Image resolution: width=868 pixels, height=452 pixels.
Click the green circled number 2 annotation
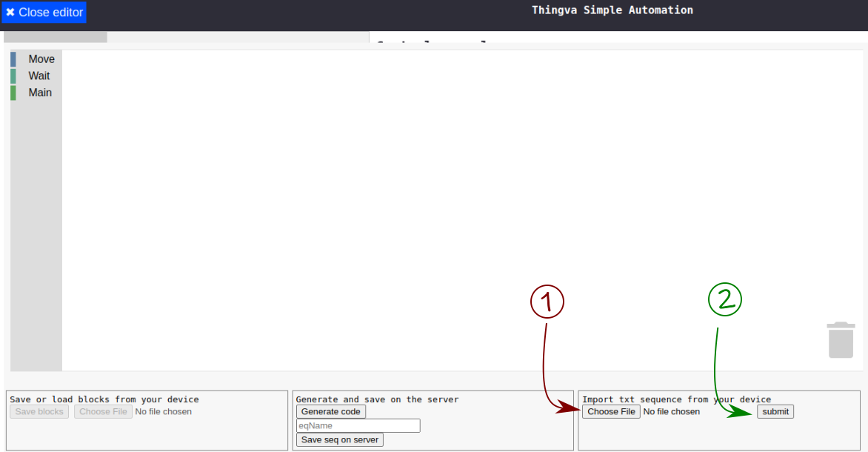pyautogui.click(x=725, y=299)
